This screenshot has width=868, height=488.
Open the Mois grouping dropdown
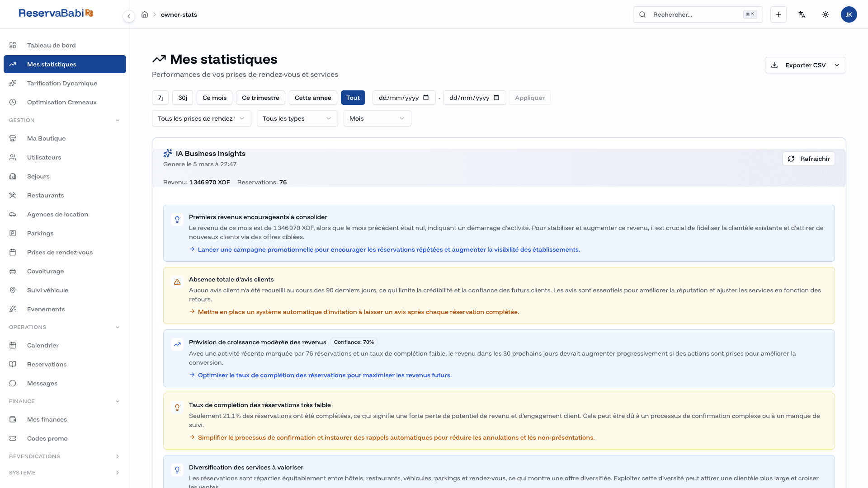pyautogui.click(x=377, y=118)
